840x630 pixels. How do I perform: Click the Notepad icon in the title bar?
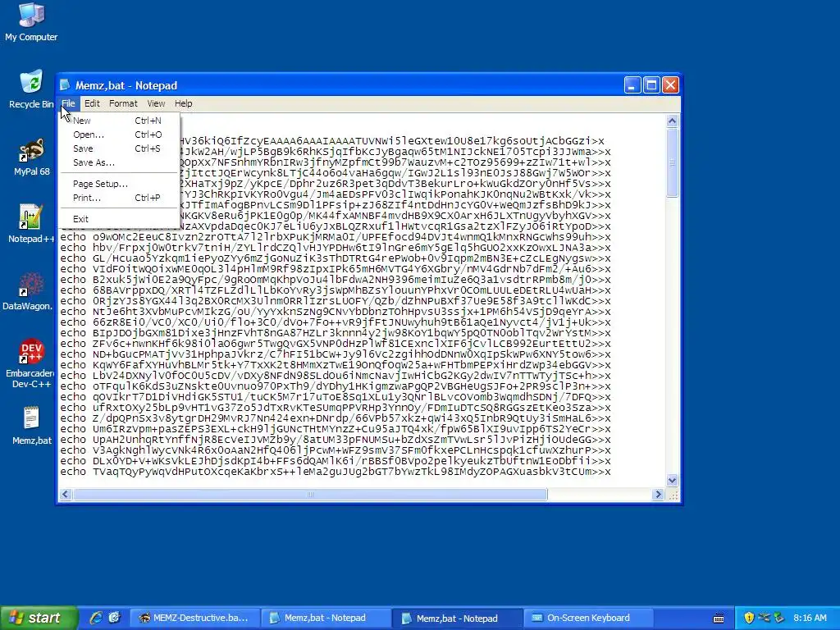coord(65,85)
